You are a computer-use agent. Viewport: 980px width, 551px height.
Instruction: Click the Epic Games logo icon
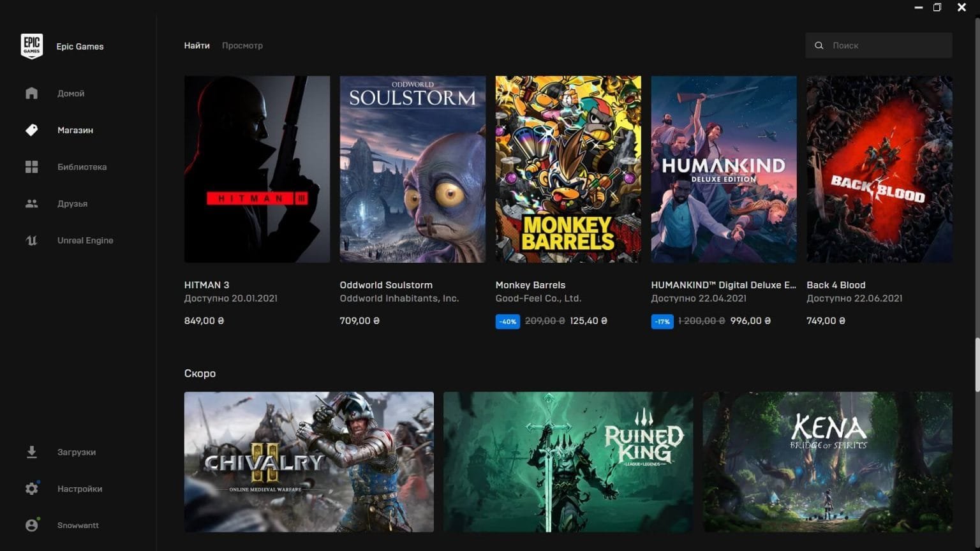tap(32, 47)
